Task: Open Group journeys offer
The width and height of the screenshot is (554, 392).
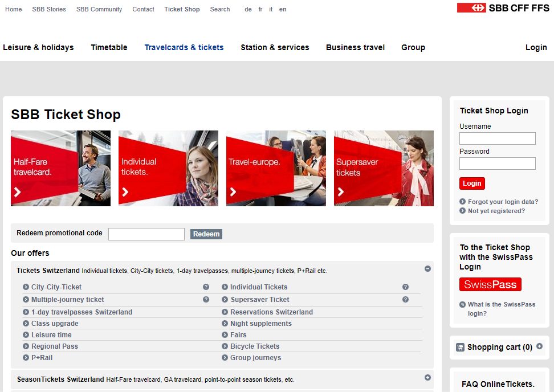Action: (x=256, y=358)
